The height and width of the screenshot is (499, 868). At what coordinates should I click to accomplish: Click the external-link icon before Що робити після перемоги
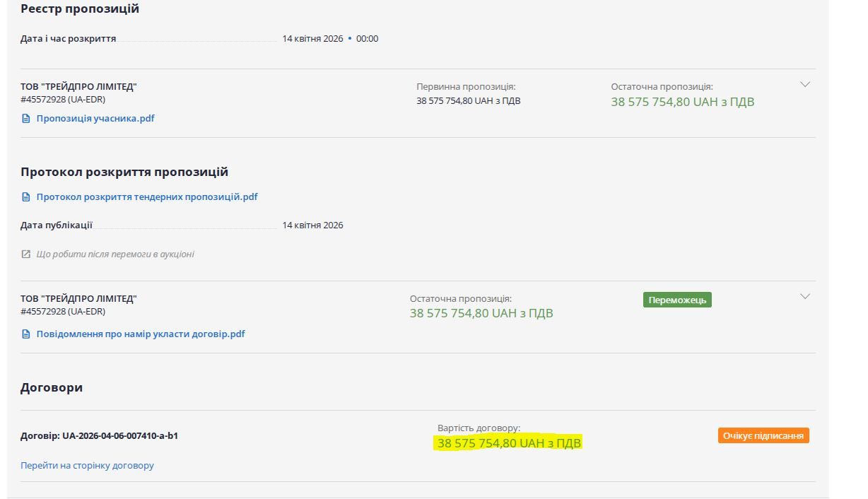coord(26,254)
